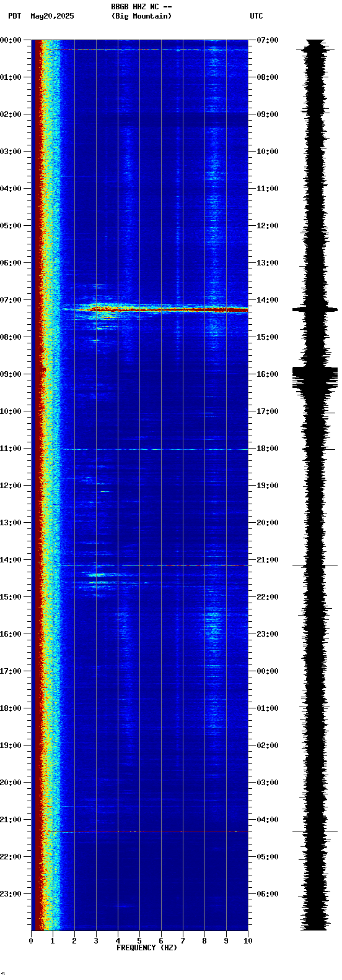Click the FREQUENCY (HZ) axis title
342x980 pixels.
pos(147,948)
